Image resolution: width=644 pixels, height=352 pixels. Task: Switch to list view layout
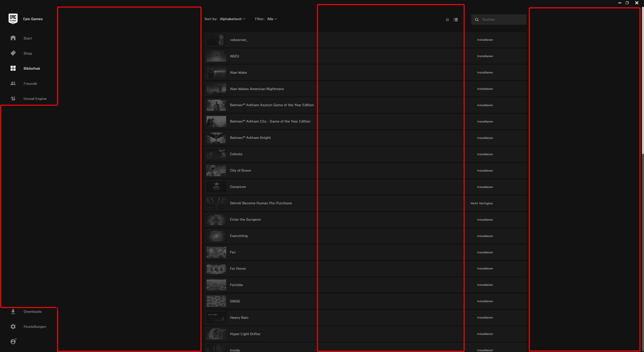click(x=456, y=20)
